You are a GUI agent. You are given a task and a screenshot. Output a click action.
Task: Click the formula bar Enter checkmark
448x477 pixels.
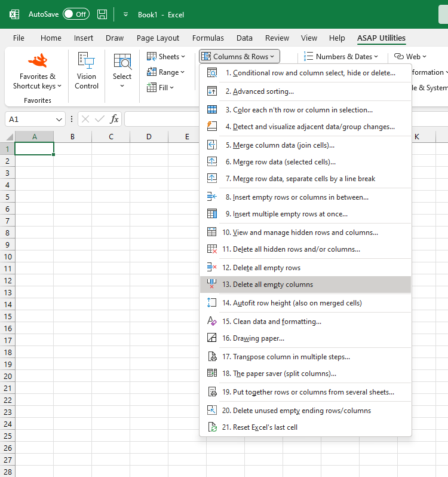99,119
